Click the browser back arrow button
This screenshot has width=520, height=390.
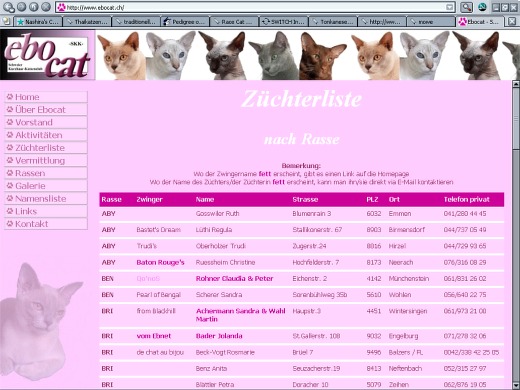[x=9, y=7]
